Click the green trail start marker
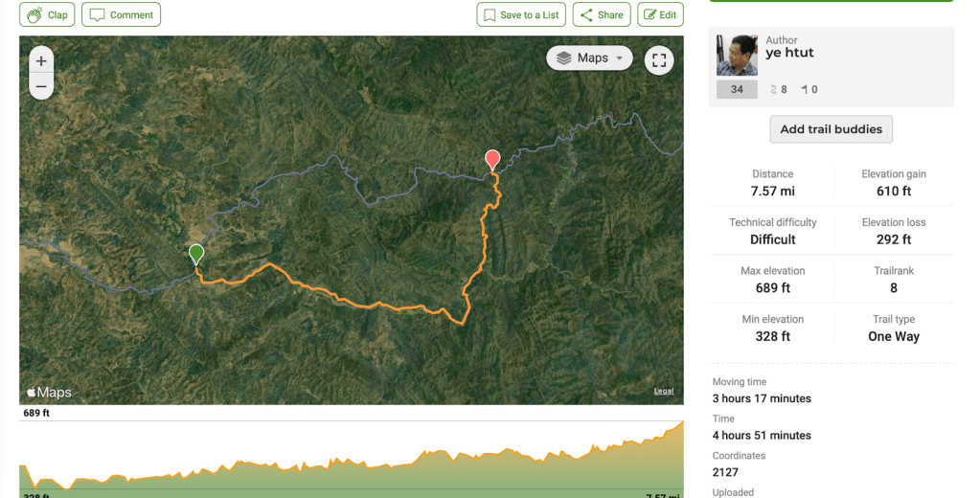Viewport: 980px width, 498px height. pyautogui.click(x=196, y=254)
